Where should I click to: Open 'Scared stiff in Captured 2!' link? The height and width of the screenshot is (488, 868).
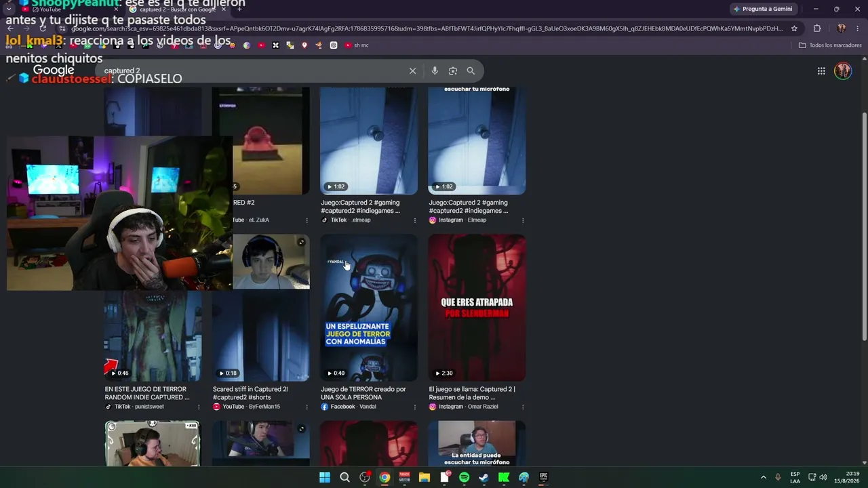coord(250,393)
